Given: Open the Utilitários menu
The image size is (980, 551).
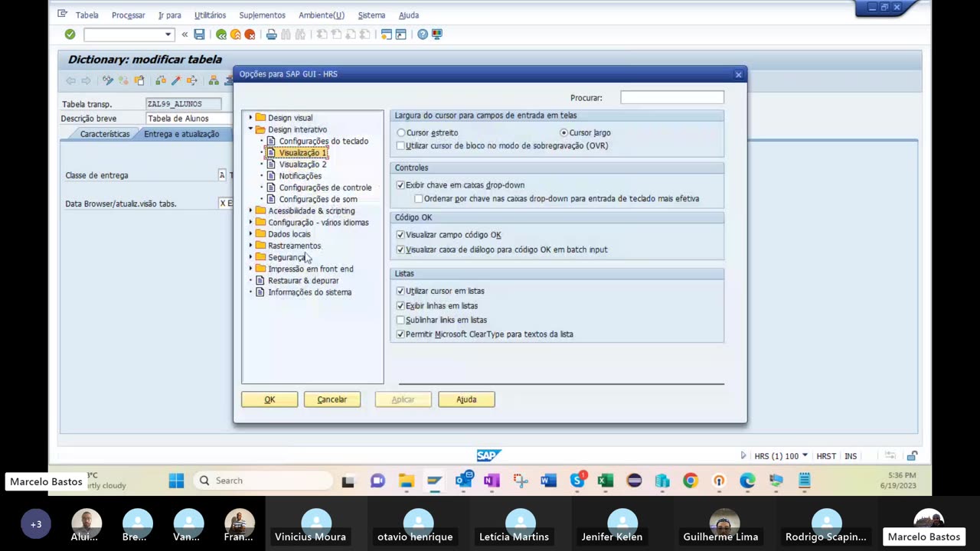Looking at the screenshot, I should coord(210,15).
